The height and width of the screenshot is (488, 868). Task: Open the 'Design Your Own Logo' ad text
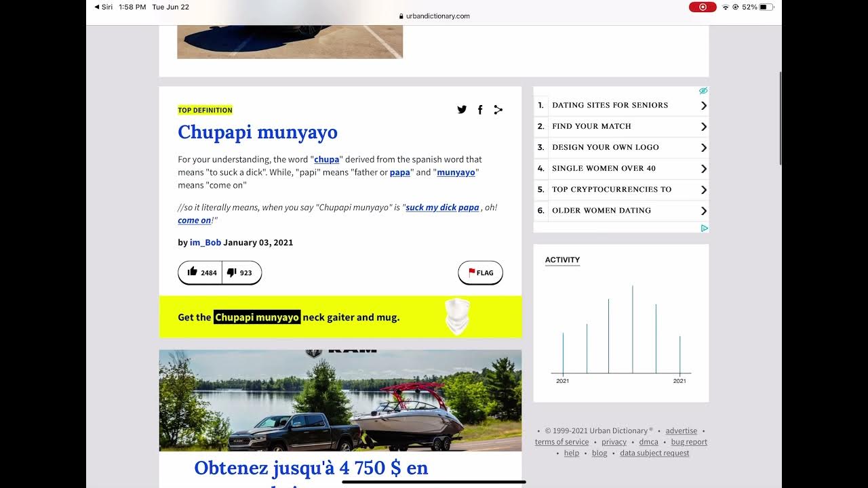pyautogui.click(x=606, y=147)
